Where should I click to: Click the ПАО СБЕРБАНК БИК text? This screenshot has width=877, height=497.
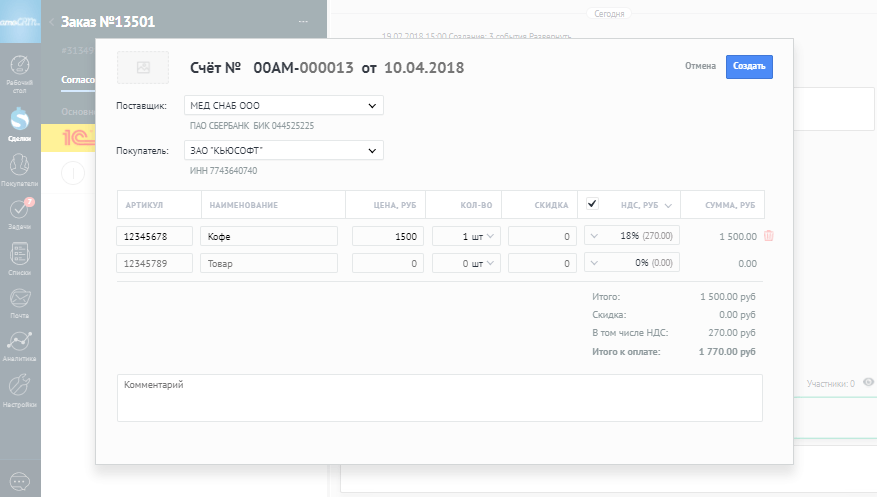pos(252,126)
